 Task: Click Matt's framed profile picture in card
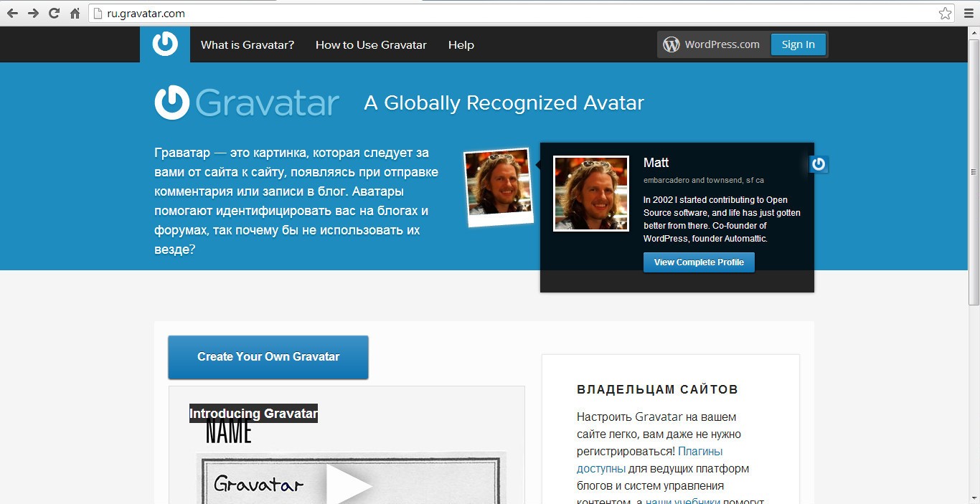[x=591, y=194]
